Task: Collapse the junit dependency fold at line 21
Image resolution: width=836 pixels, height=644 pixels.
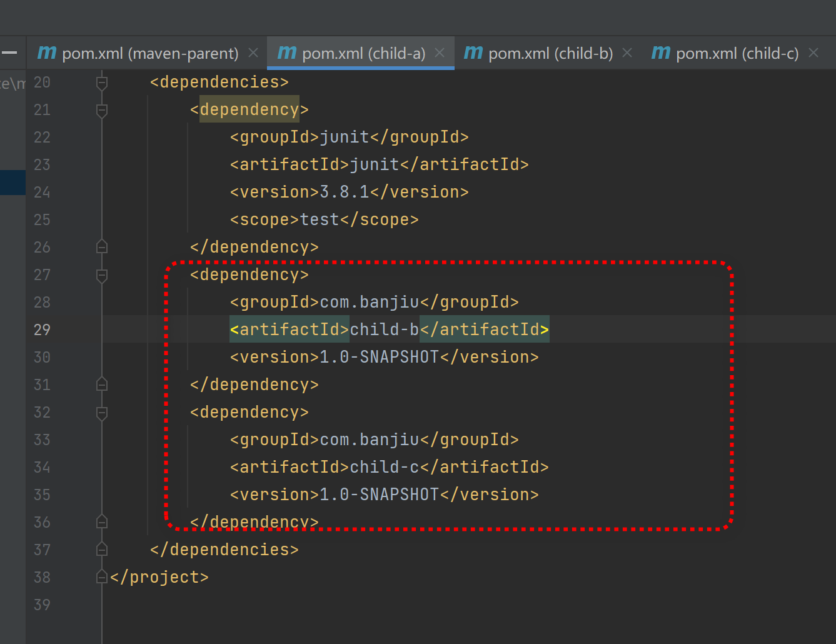Action: pyautogui.click(x=102, y=110)
